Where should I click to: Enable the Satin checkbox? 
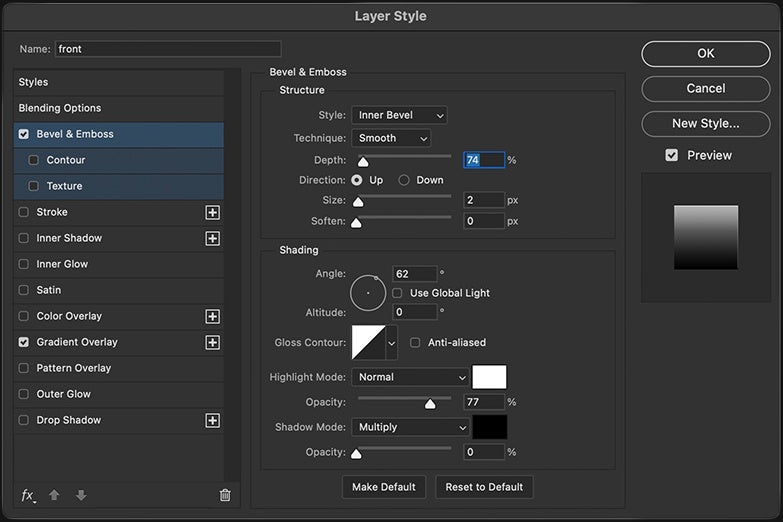[x=23, y=290]
